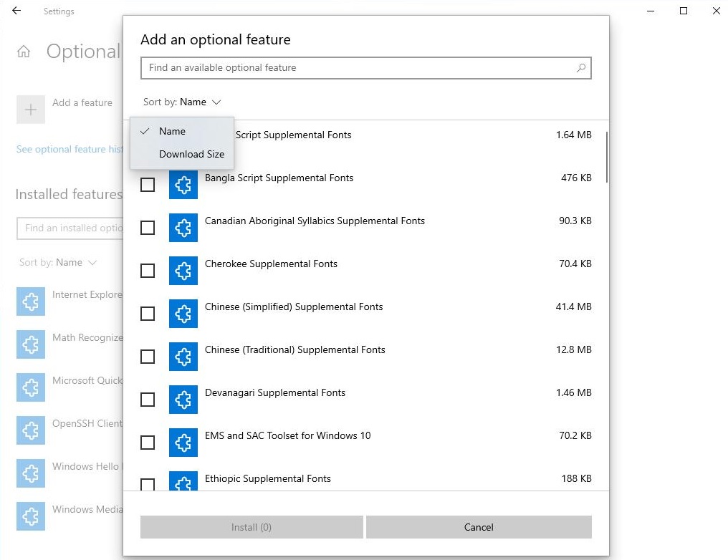The image size is (728, 560).
Task: Open the installed features Sort by dropdown
Action: click(57, 262)
